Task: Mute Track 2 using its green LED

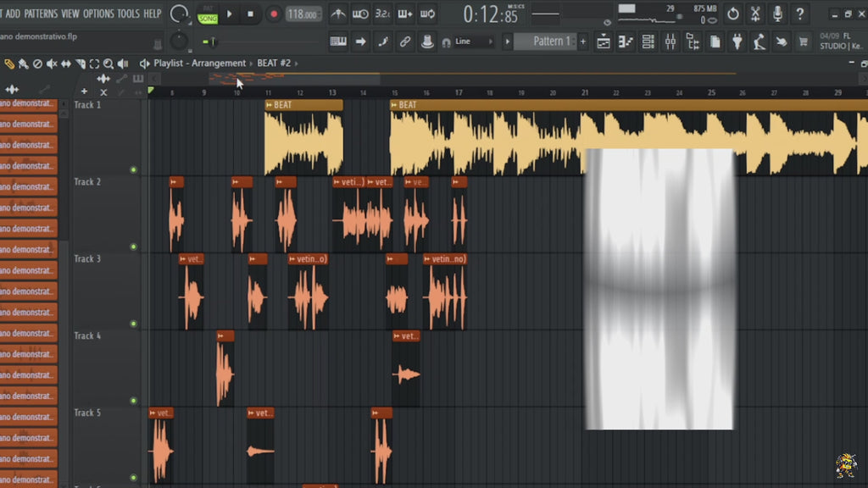Action: pyautogui.click(x=132, y=247)
